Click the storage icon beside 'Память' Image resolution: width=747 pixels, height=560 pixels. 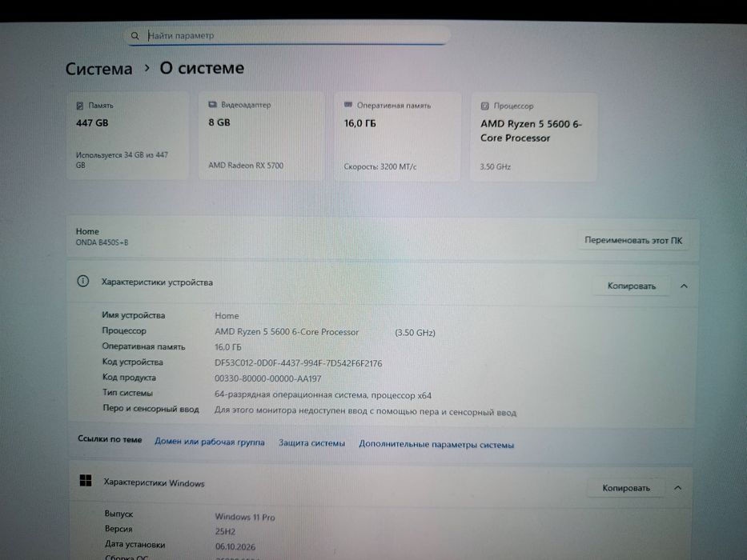coord(80,106)
